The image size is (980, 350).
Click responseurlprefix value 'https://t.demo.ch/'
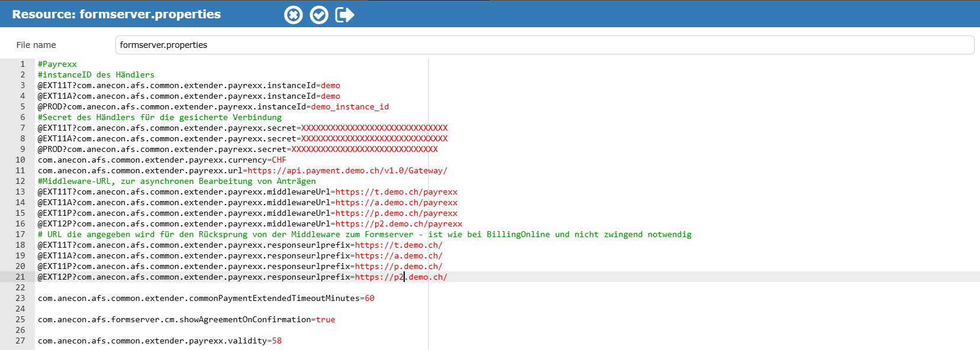click(399, 245)
